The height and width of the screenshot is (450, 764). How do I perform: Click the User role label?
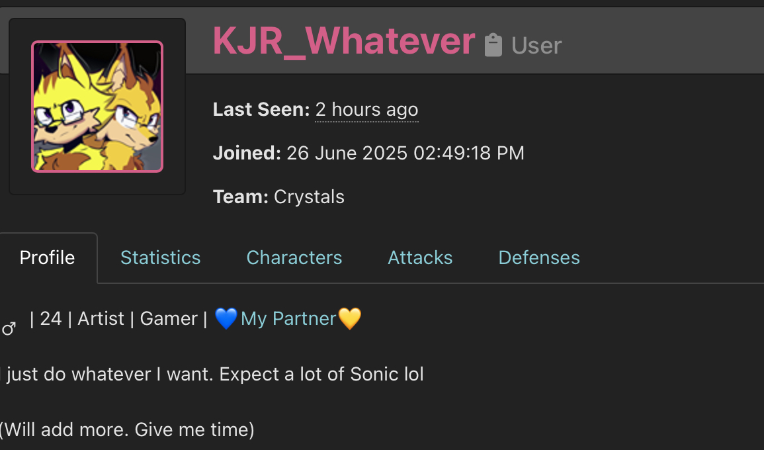(x=536, y=46)
